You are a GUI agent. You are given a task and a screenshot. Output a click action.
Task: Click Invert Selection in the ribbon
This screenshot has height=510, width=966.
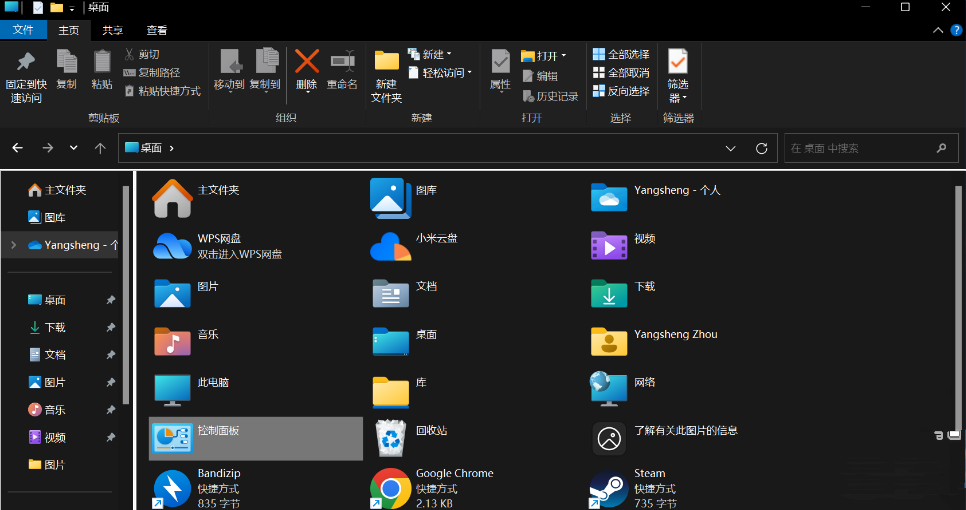(620, 91)
